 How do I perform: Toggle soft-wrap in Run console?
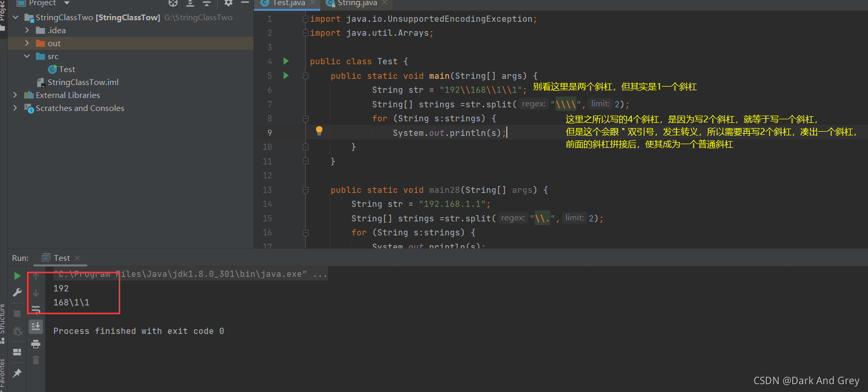coord(36,310)
